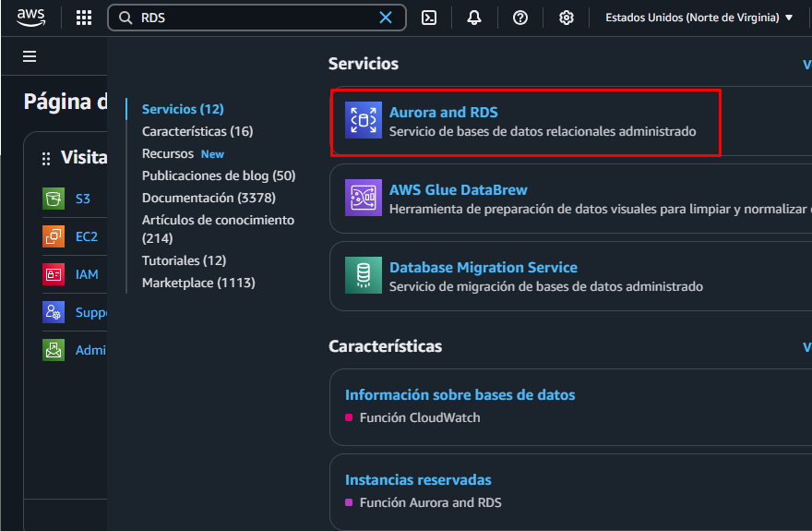The width and height of the screenshot is (812, 531).
Task: Open the Instancias reservadas feature
Action: 418,479
